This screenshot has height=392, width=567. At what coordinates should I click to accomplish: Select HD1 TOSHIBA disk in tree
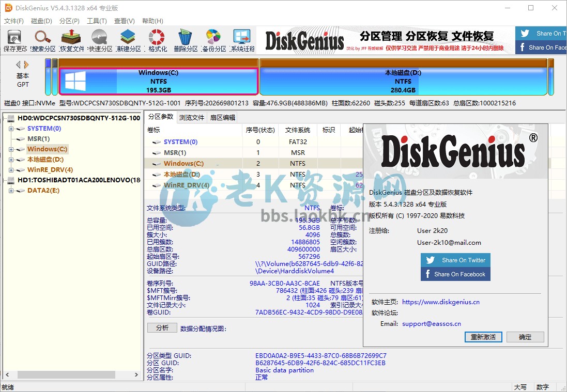[x=79, y=180]
